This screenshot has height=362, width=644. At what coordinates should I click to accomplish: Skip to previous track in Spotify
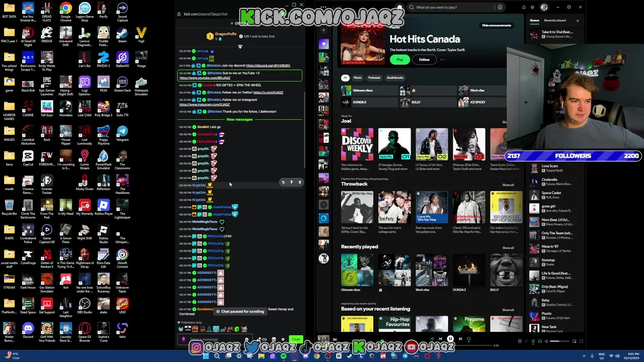[440, 339]
